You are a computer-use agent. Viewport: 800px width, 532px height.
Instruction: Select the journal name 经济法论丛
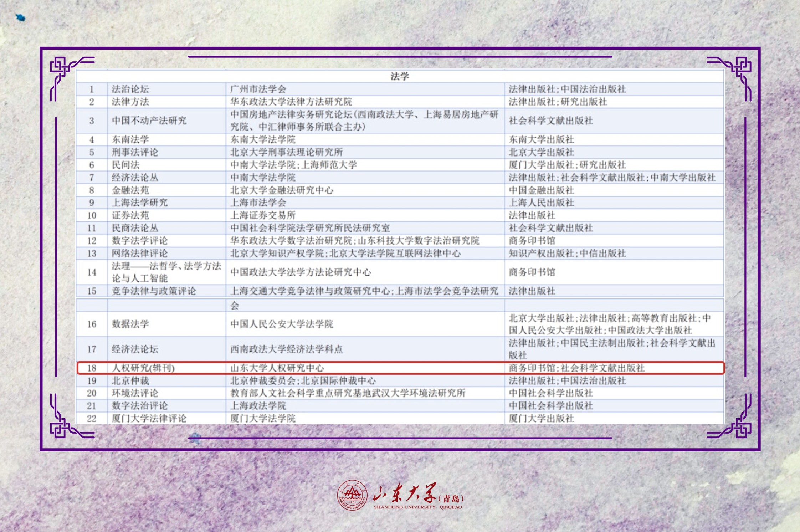135,178
